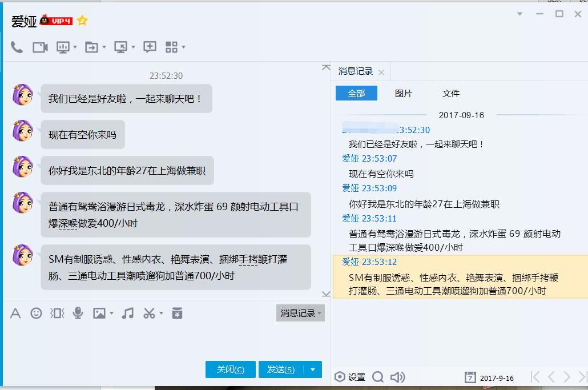The height and width of the screenshot is (390, 588).
Task: Open the screen presentation demo tool
Action: (63, 47)
